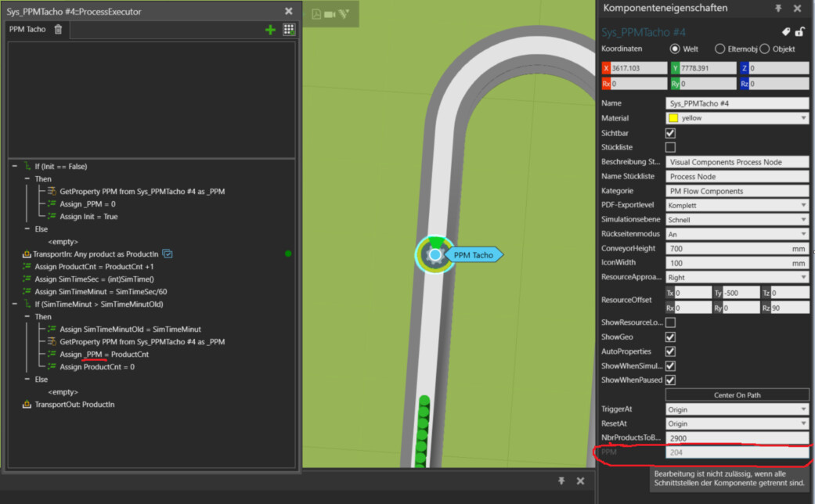Click the PPM Tacho label in viewport

point(472,254)
